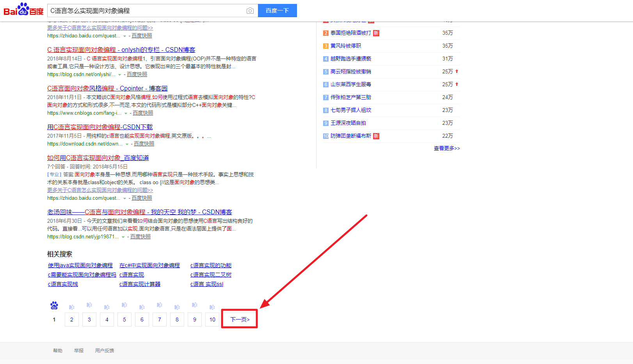Screen dimensions: 633x364
Task: Open hot topic 七旬男子掘人祖坟
Action: (x=351, y=110)
